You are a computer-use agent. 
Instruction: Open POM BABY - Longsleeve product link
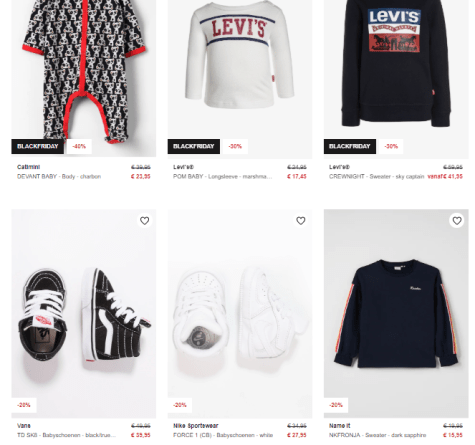[x=223, y=177]
